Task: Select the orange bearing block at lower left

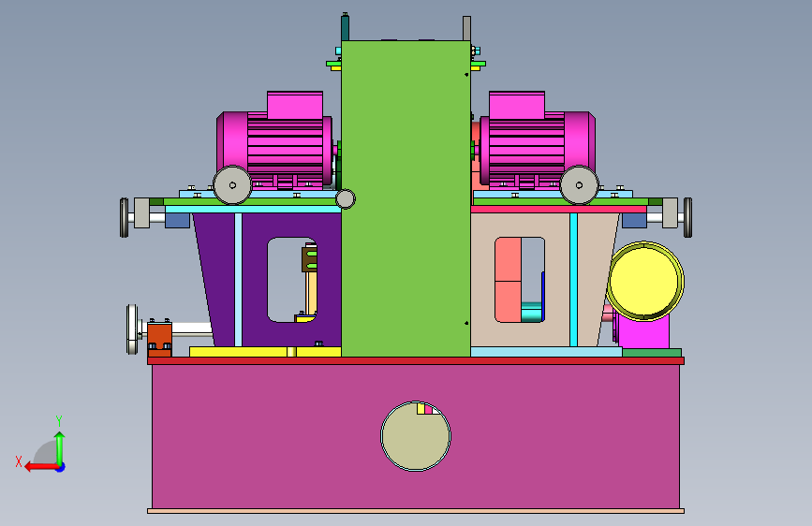Action: (x=159, y=339)
